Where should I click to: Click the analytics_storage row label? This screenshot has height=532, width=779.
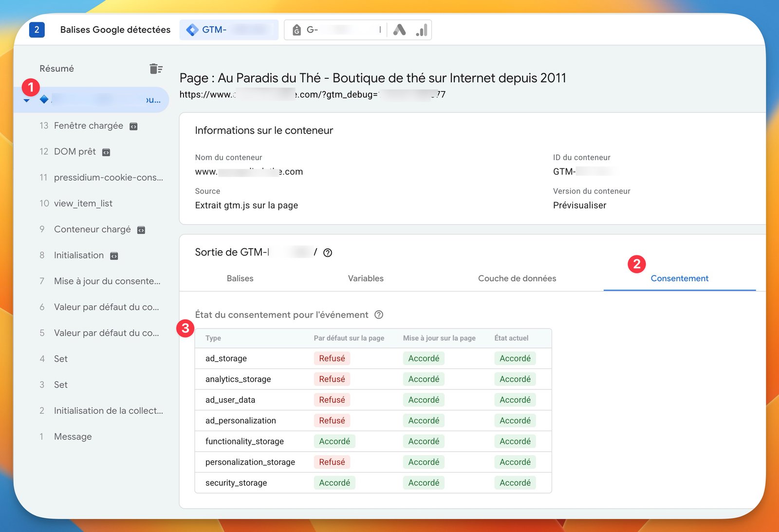pyautogui.click(x=238, y=379)
